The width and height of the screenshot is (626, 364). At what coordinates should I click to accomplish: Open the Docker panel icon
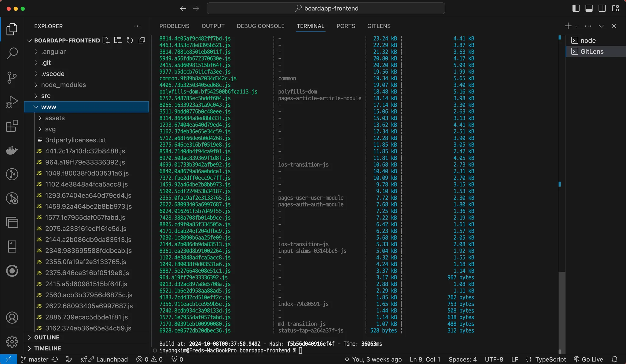tap(12, 150)
